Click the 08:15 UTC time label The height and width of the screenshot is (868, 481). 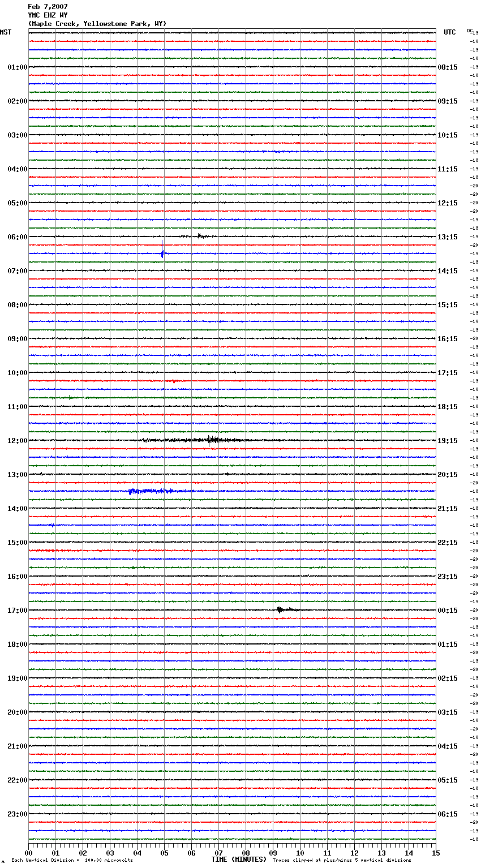click(x=448, y=67)
